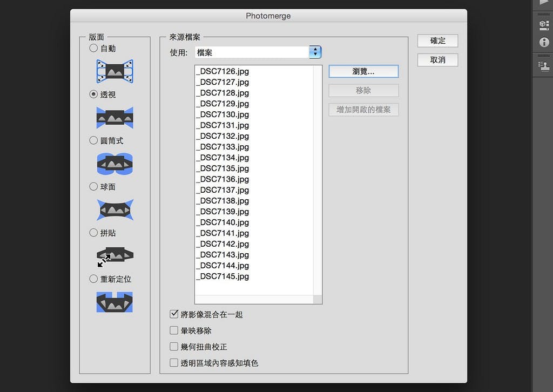Select the 圓筒式 layout radio button

[94, 140]
